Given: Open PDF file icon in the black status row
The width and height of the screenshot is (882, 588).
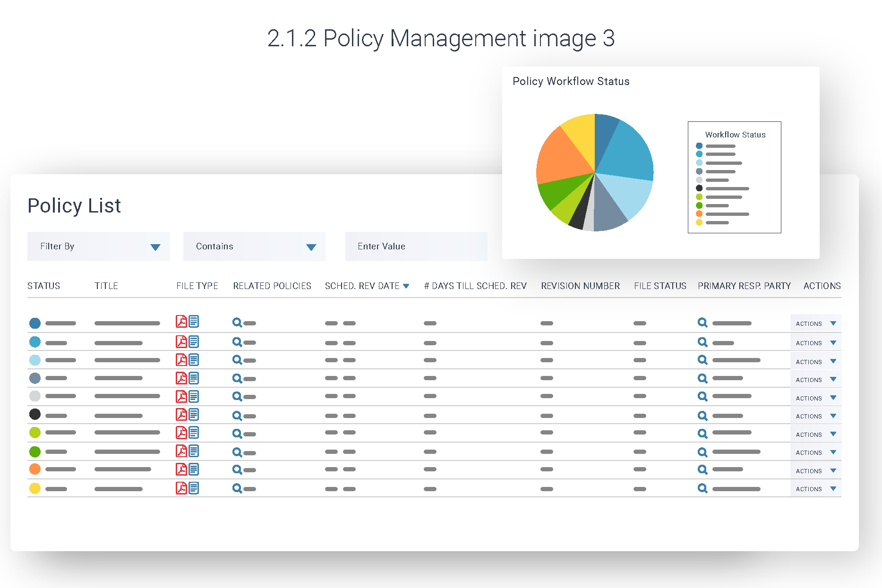Looking at the screenshot, I should [181, 415].
